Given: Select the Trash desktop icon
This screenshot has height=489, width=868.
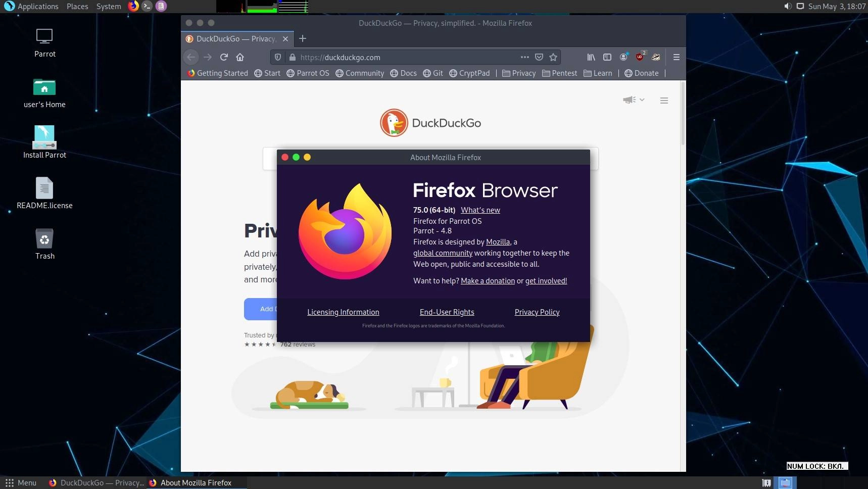Looking at the screenshot, I should pos(44,244).
